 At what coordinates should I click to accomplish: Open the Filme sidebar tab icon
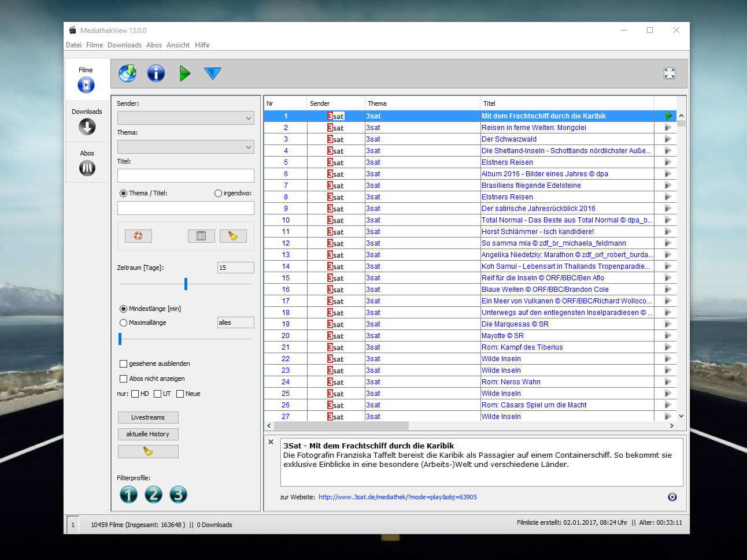pyautogui.click(x=86, y=85)
